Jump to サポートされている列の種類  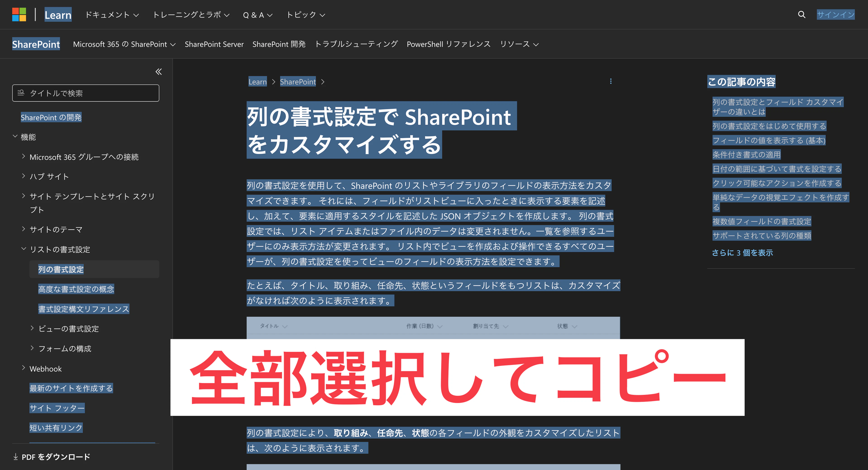tap(761, 235)
